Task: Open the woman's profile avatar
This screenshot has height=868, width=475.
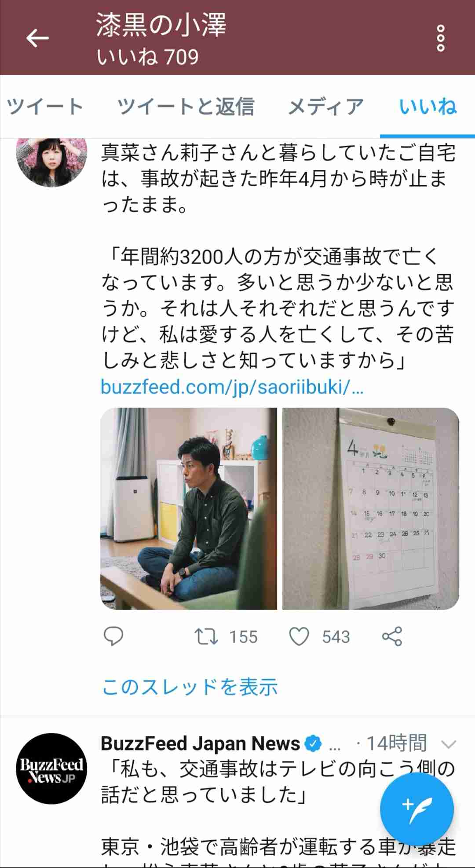Action: [51, 162]
